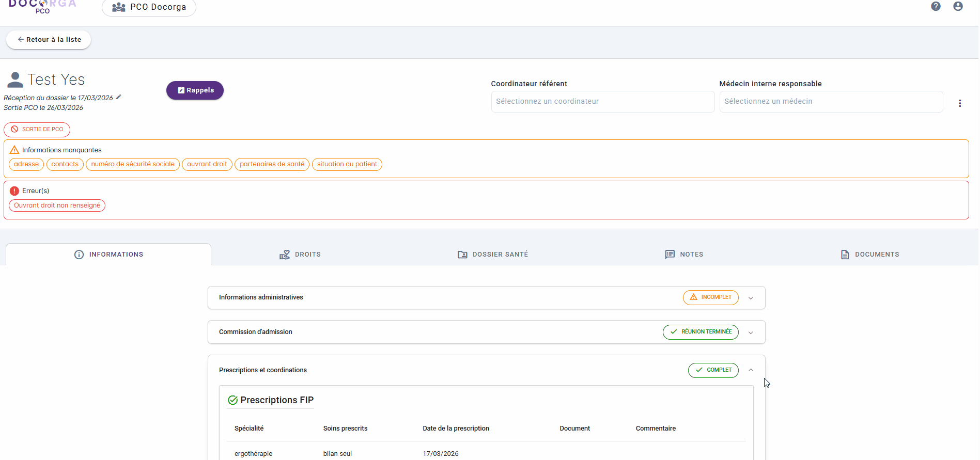Click the Ouvrant droit non renseigné error chip
This screenshot has width=980, height=460.
pyautogui.click(x=57, y=205)
